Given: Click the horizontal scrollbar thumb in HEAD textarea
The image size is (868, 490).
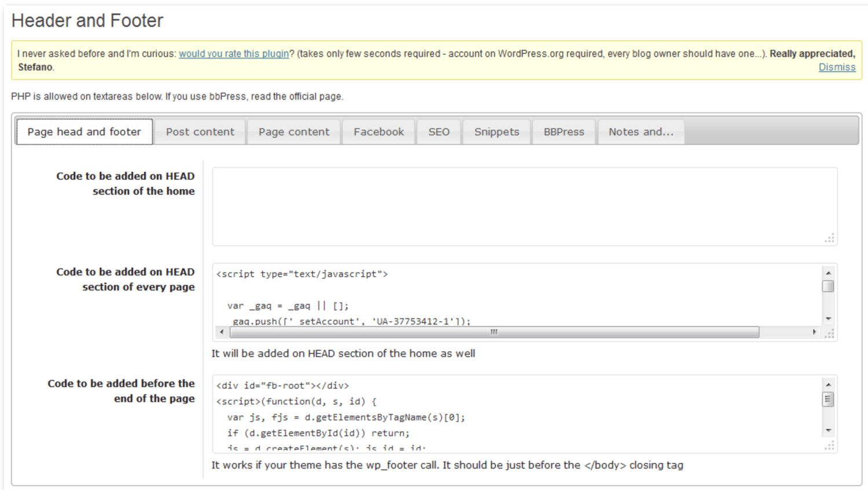Looking at the screenshot, I should coord(494,332).
